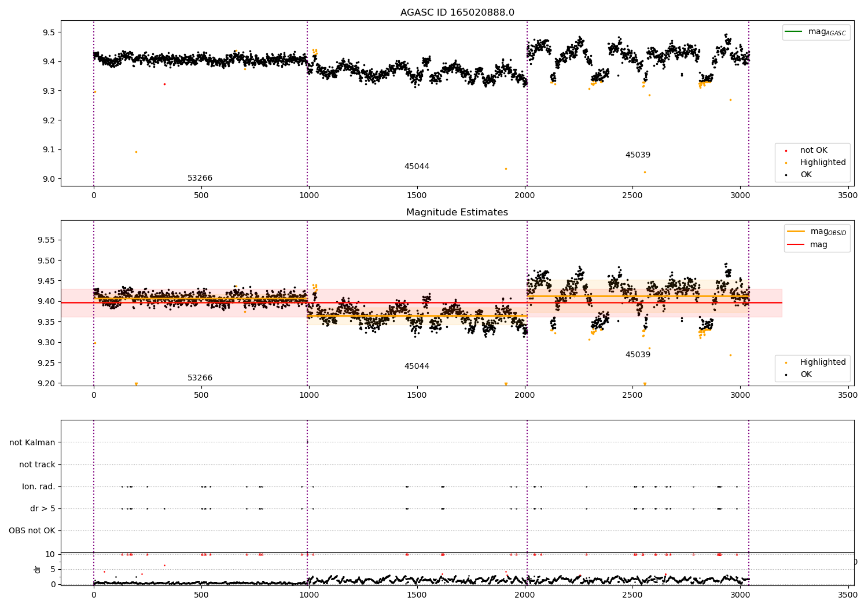Viewport: 868px width, 608px height.
Task: Click the 'not track' flag row label
Action: (x=37, y=465)
